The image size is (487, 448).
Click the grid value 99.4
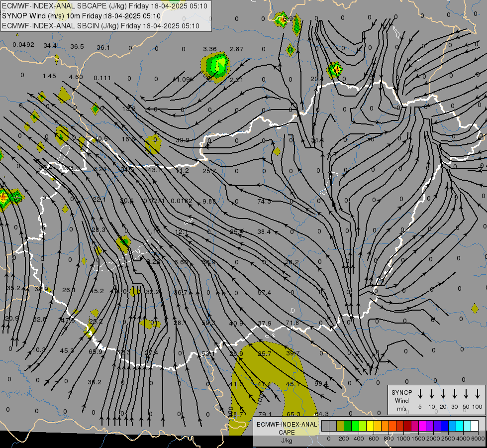[x=321, y=384]
